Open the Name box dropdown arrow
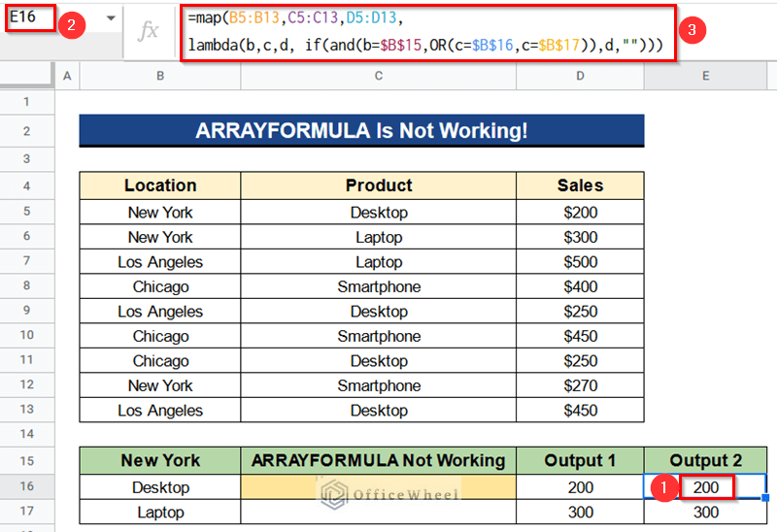 tap(111, 18)
